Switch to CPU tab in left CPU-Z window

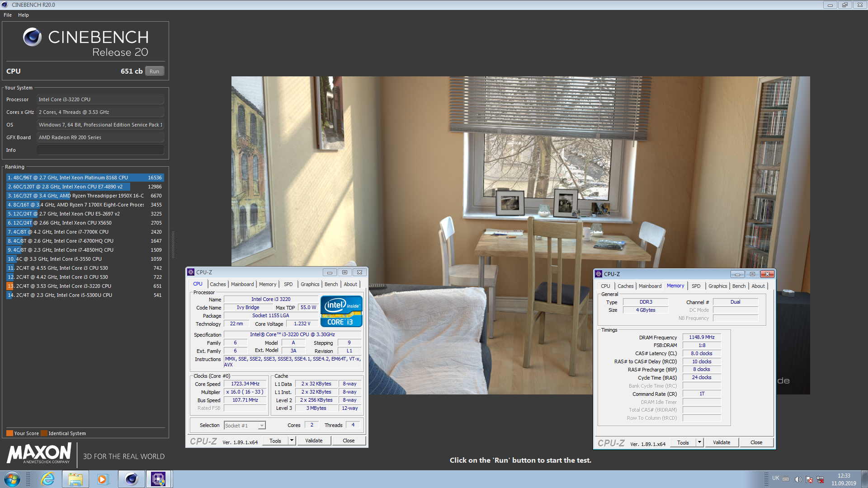coord(198,284)
